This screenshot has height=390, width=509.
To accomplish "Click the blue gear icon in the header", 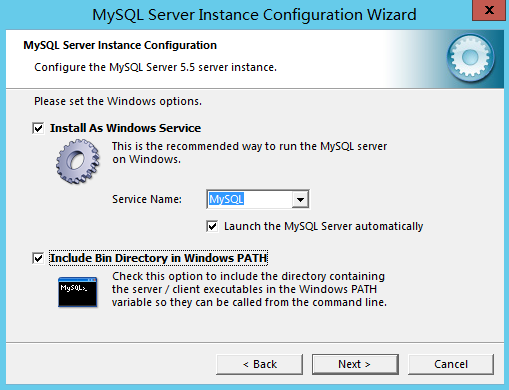I will [470, 58].
